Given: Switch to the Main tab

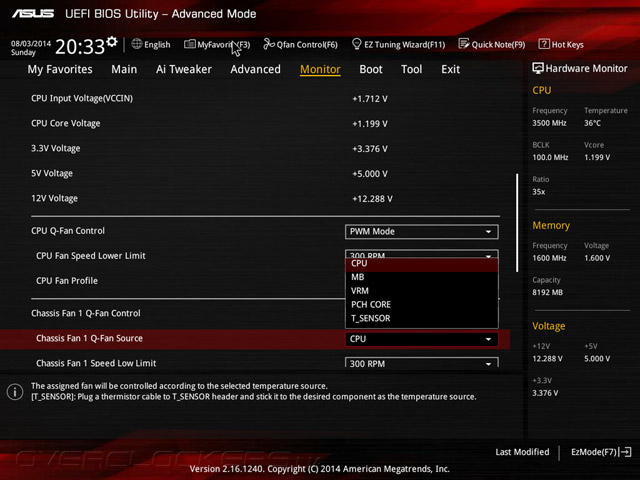Looking at the screenshot, I should (x=124, y=69).
